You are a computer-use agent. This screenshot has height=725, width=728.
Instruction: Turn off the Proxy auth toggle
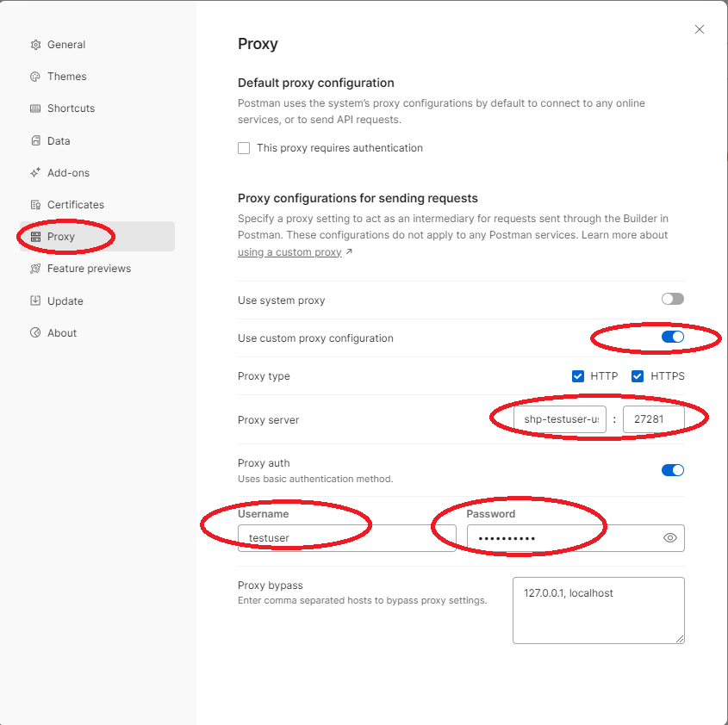[673, 470]
